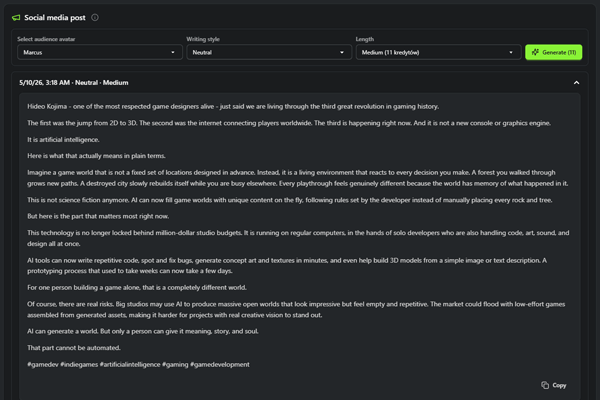Click the Writing style field label
Screen dimensions: 600x400
[203, 39]
